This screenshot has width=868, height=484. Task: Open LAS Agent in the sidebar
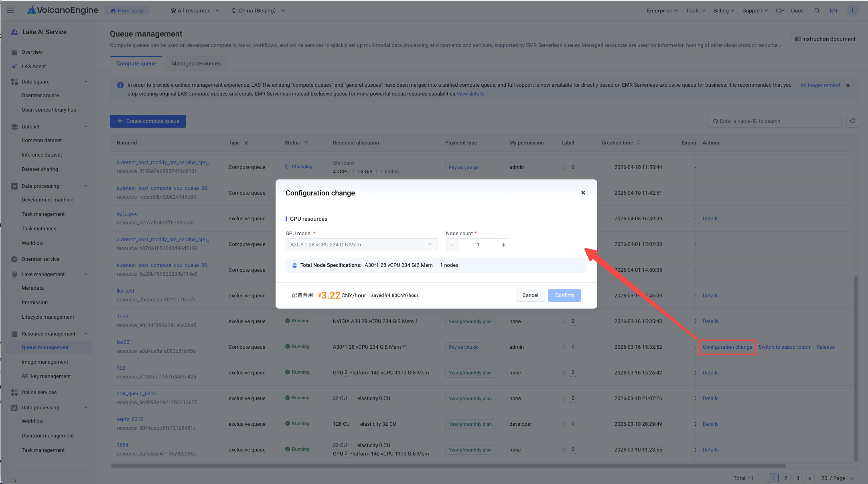(x=34, y=67)
